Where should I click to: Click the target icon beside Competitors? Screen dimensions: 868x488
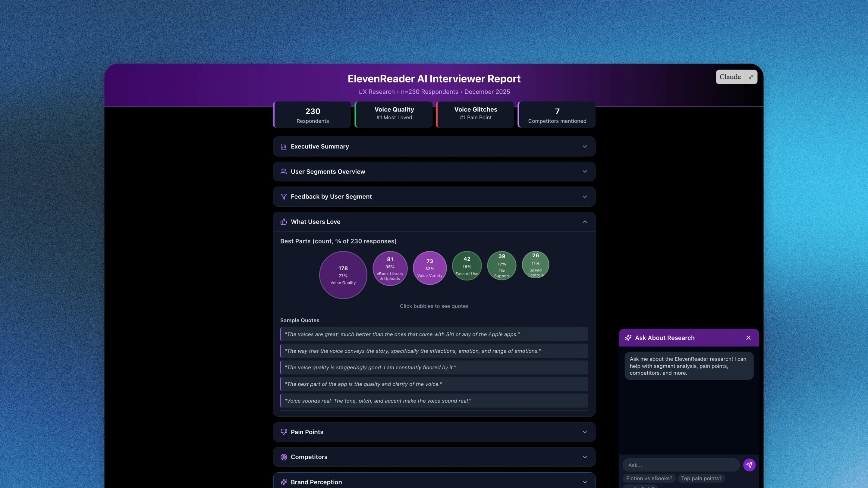pos(283,457)
